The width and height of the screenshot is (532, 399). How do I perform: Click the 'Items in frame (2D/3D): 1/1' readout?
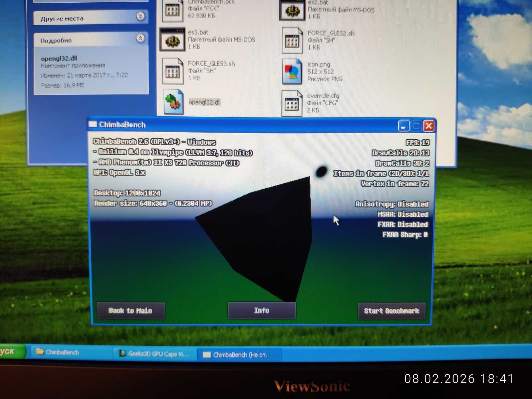tap(381, 174)
